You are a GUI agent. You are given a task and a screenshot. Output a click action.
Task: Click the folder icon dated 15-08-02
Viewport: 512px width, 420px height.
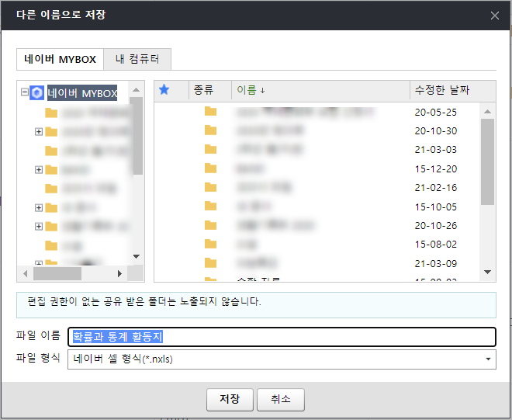pos(210,244)
